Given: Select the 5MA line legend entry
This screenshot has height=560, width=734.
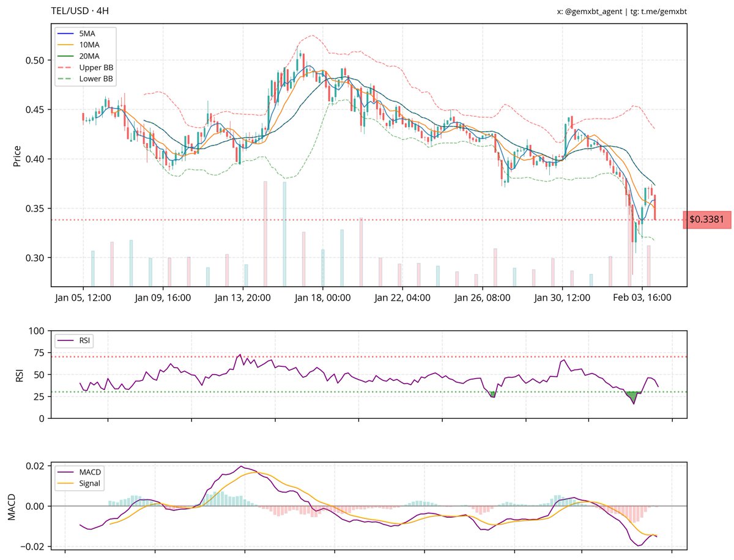Looking at the screenshot, I should click(x=87, y=33).
